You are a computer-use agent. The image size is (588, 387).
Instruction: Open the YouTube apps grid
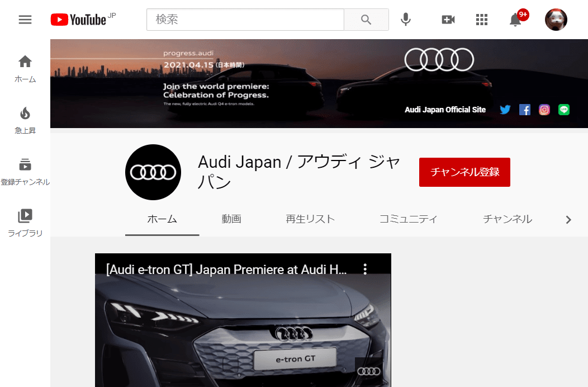[x=482, y=20]
